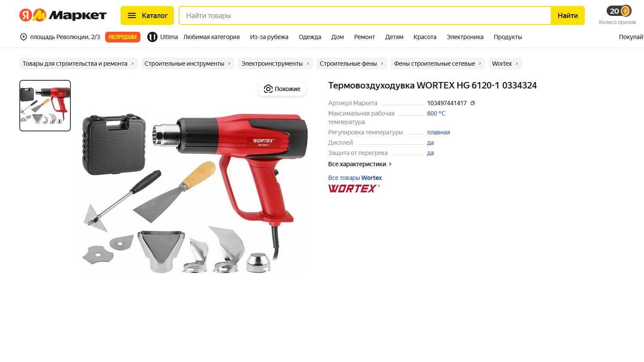Screen dimensions: 644x362
Task: Go to the Электроника category
Action: pos(465,37)
